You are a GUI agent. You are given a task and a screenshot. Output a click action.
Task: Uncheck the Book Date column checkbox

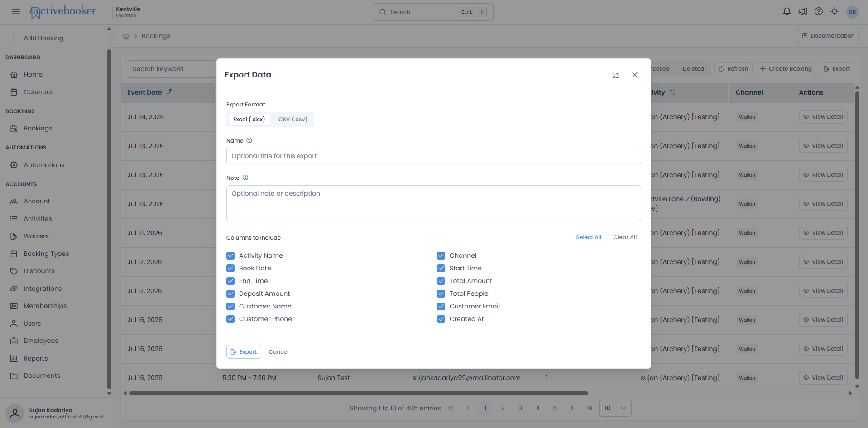(x=230, y=268)
